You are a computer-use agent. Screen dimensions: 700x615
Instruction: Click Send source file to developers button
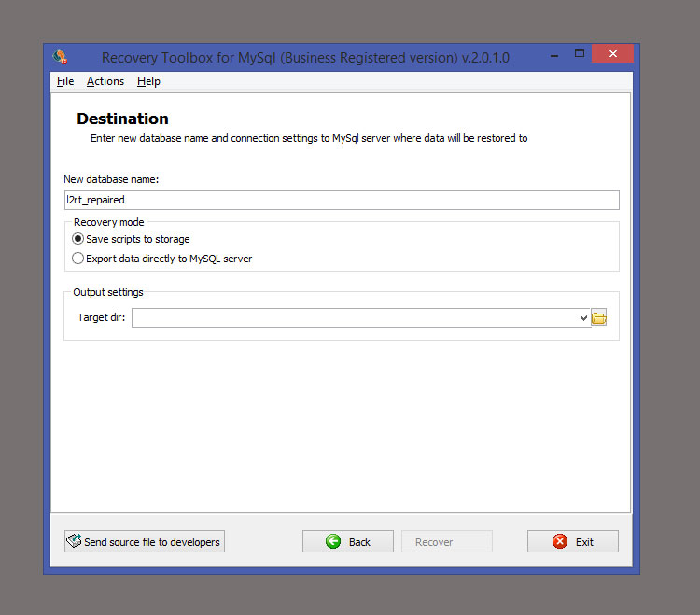pos(144,542)
